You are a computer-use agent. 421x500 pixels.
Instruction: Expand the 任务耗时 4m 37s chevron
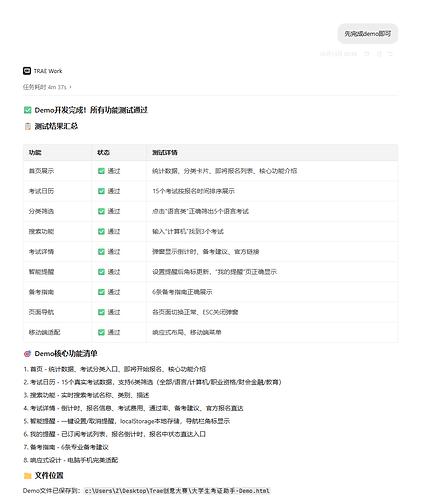tap(70, 87)
